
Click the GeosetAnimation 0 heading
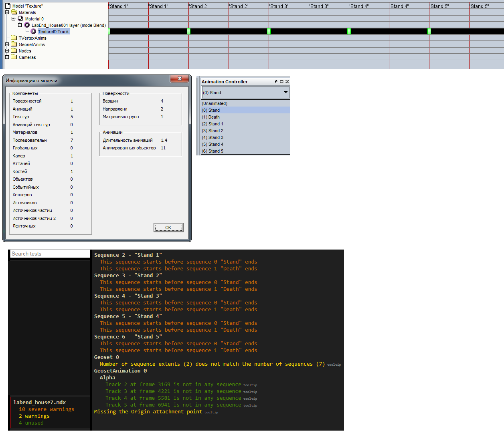point(120,371)
